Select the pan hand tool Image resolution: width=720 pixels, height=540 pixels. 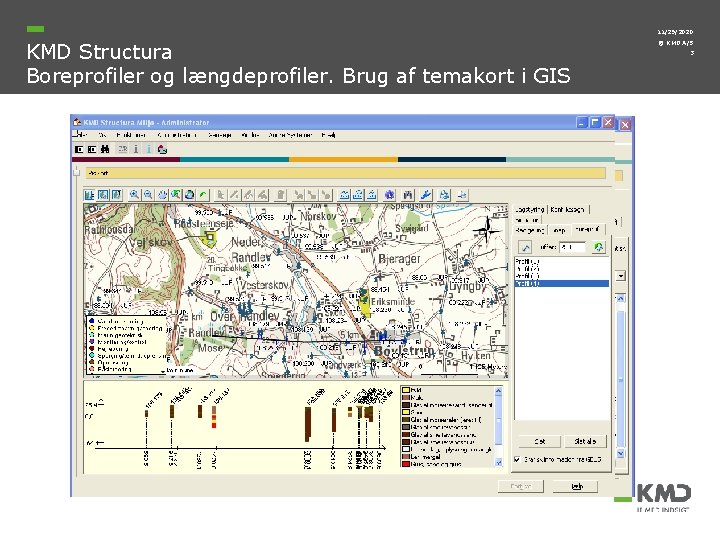coord(162,195)
